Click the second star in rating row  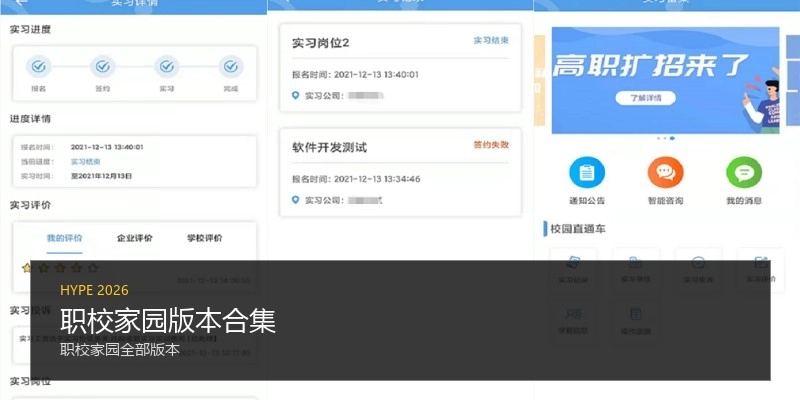click(x=44, y=268)
